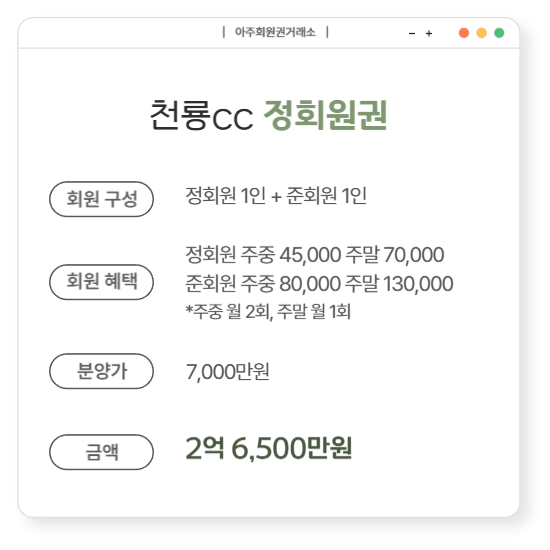
Task: Click the yellow circle window dot
Action: [x=481, y=33]
